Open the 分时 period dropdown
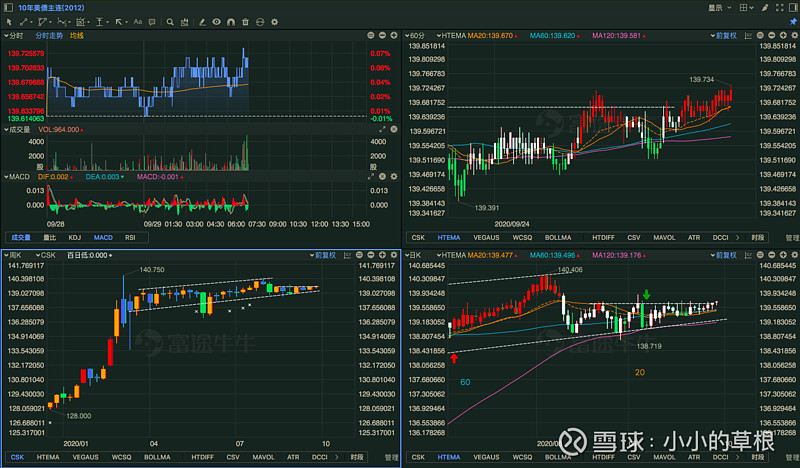This screenshot has width=800, height=468. (14, 36)
